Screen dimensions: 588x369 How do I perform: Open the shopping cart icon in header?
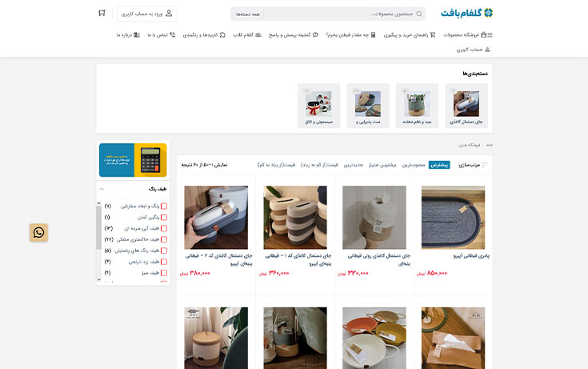click(x=102, y=14)
